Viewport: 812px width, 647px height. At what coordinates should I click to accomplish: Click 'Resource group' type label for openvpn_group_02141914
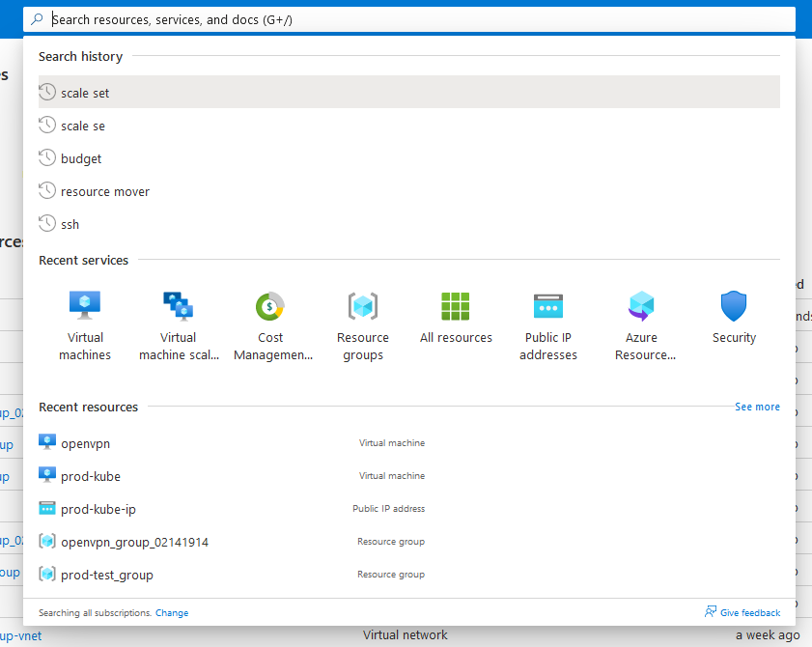pos(391,542)
